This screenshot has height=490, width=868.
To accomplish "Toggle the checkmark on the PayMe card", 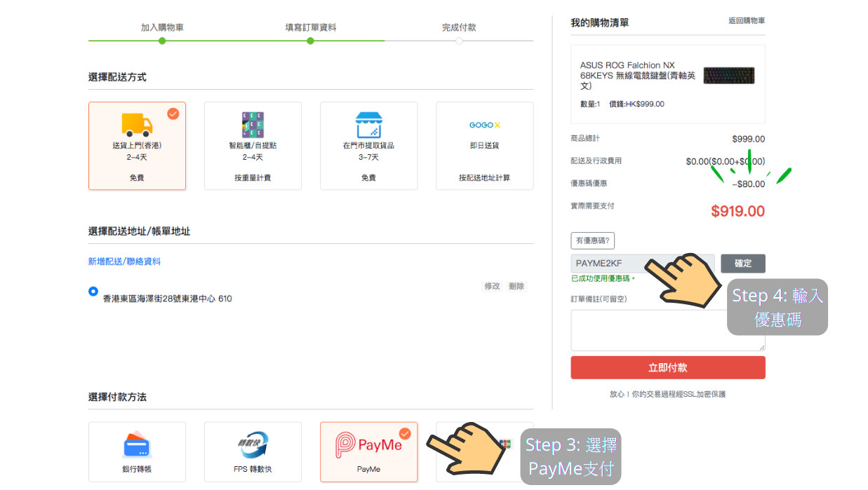I will (405, 433).
